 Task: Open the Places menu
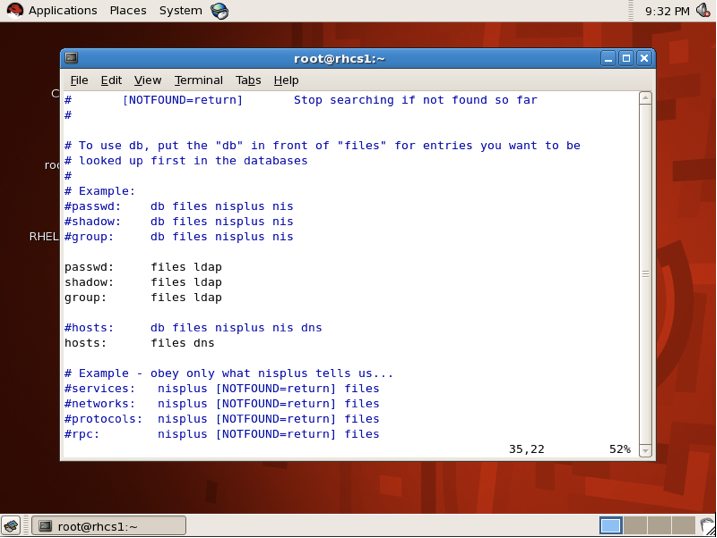128,10
